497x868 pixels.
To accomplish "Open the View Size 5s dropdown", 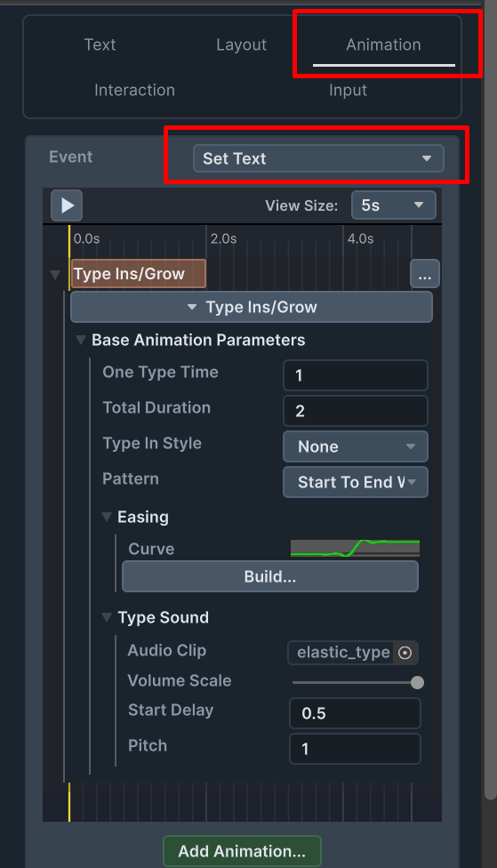I will click(x=394, y=205).
